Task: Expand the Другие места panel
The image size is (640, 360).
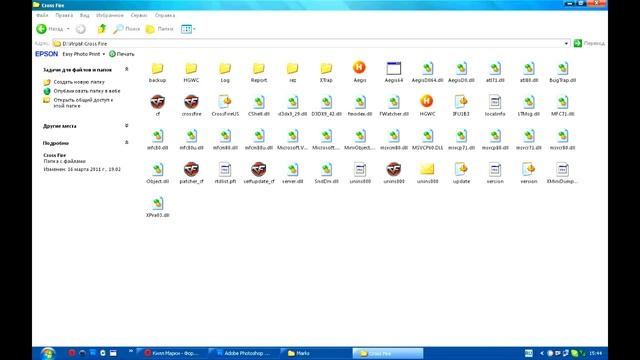Action: 127,126
